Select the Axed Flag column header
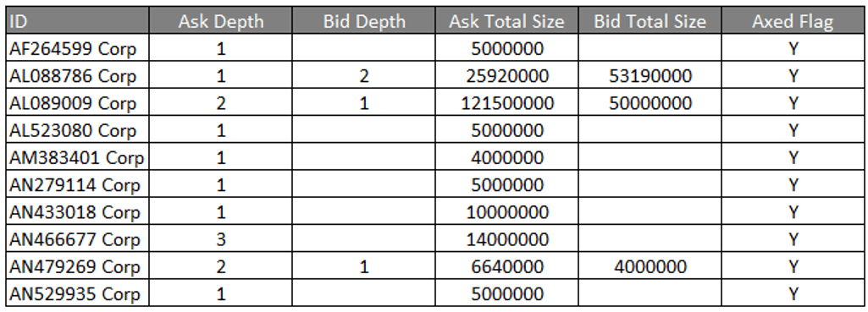 tap(793, 21)
